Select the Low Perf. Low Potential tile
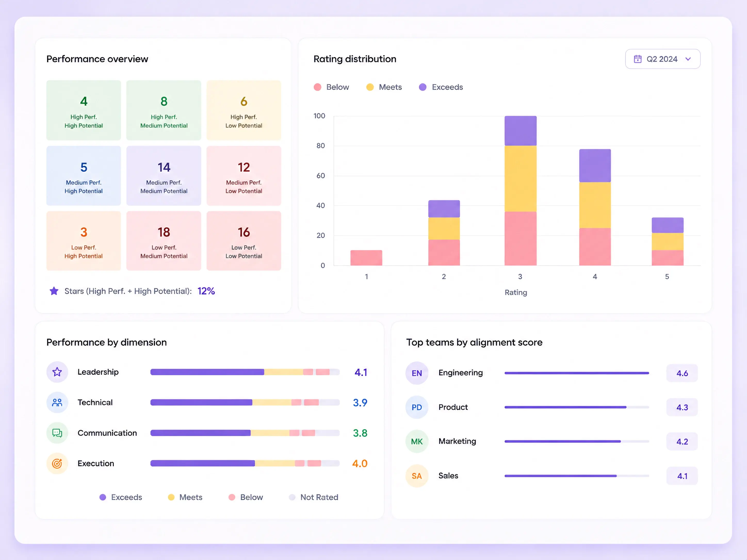 click(x=244, y=241)
